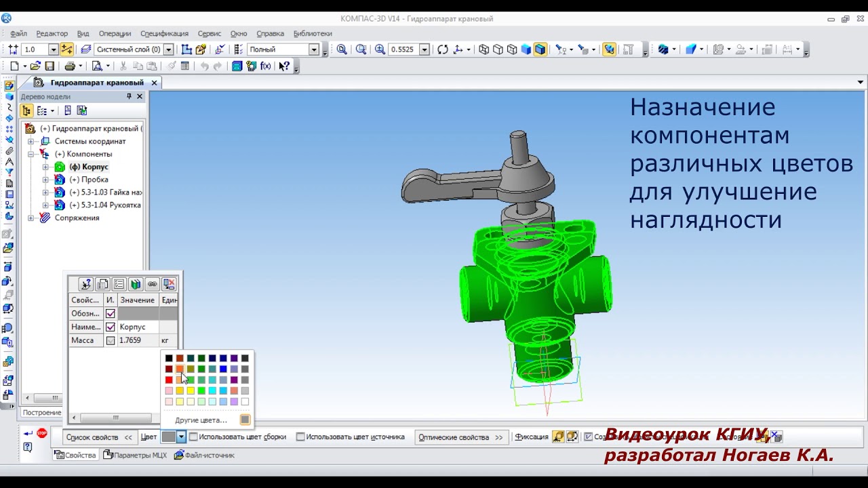Click the link chain icon in properties toolbar
Screen dimensions: 868x488
pyautogui.click(x=152, y=284)
